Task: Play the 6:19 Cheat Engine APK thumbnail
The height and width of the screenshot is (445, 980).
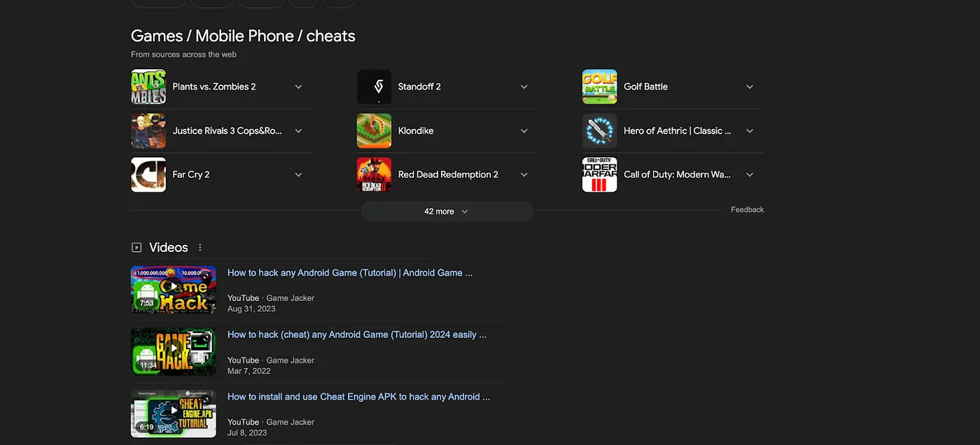Action: [174, 413]
